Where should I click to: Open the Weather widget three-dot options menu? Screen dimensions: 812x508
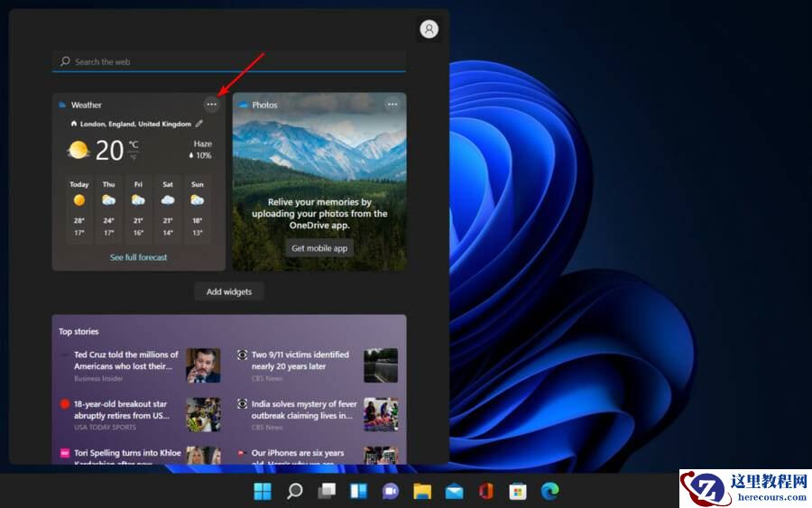(x=211, y=105)
